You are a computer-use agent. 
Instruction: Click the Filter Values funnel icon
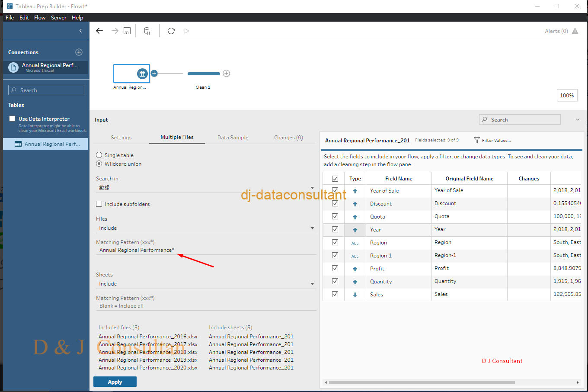477,140
